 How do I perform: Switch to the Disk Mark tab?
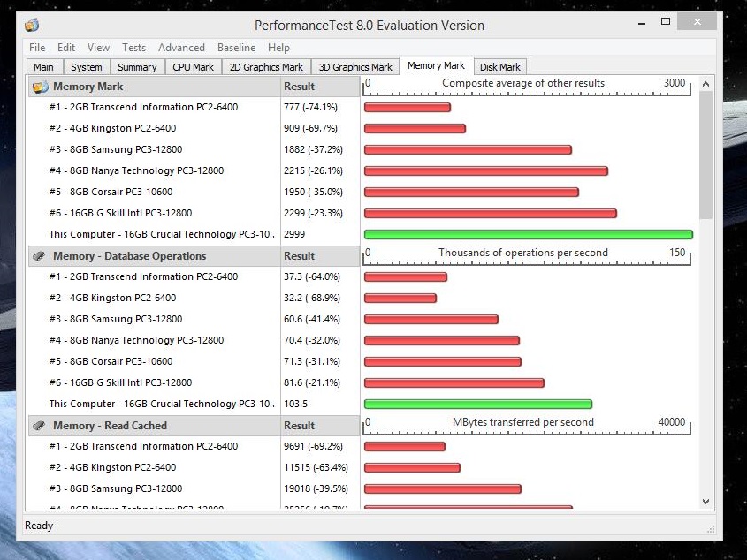(500, 67)
